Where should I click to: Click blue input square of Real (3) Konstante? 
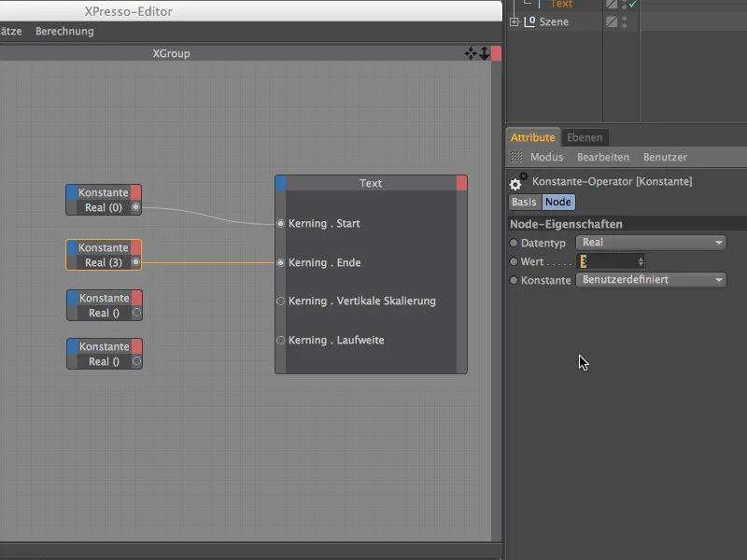72,247
